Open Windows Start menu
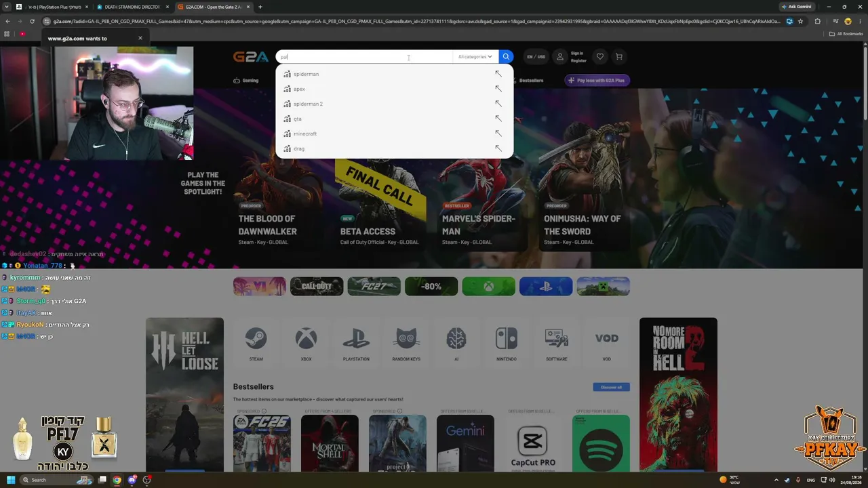Viewport: 868px width, 488px height. coord(10,480)
